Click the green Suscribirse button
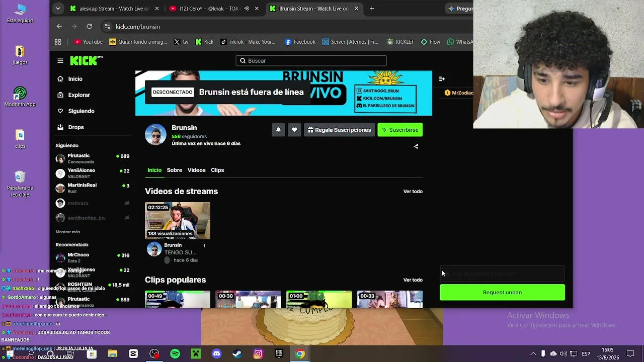Image resolution: width=644 pixels, height=362 pixels. click(x=400, y=130)
